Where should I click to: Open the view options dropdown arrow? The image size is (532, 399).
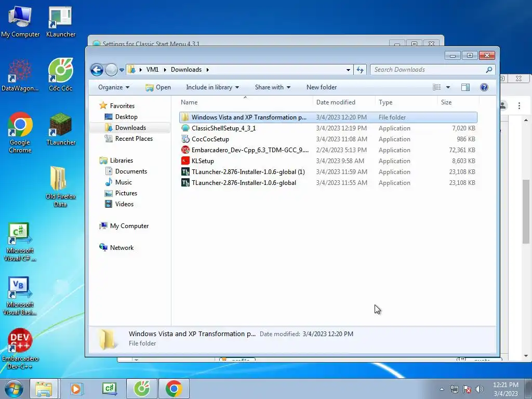click(x=448, y=87)
